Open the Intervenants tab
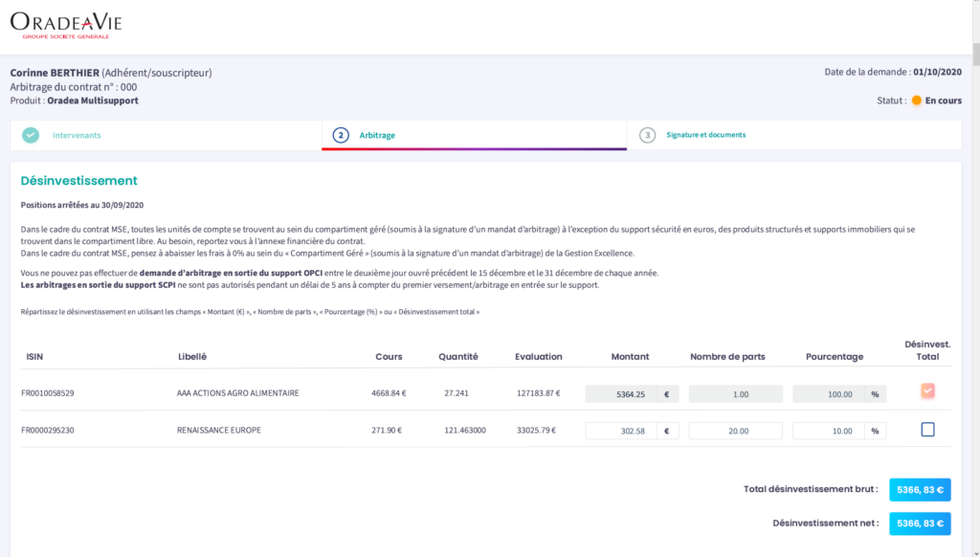This screenshot has width=980, height=557. pyautogui.click(x=77, y=135)
